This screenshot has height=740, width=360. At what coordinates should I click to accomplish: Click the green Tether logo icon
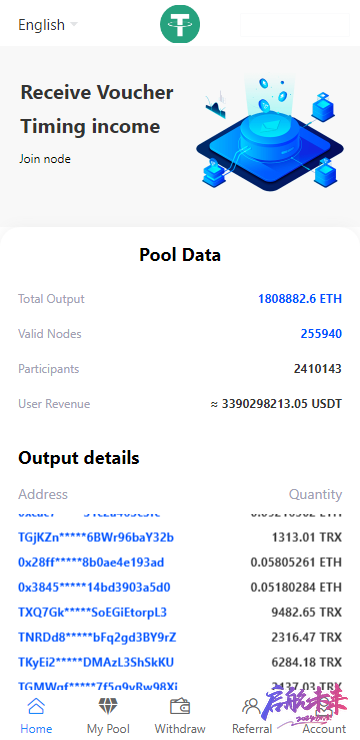[x=180, y=24]
